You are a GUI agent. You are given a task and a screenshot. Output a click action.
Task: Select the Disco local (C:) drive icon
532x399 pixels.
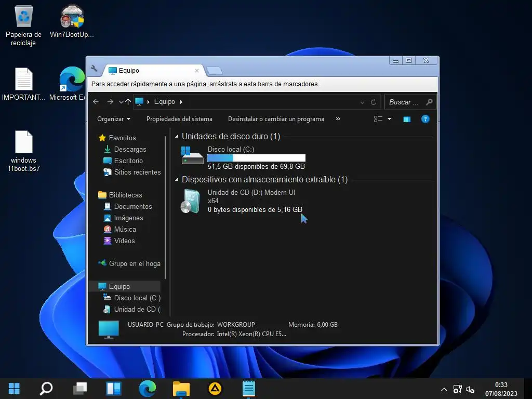point(192,156)
